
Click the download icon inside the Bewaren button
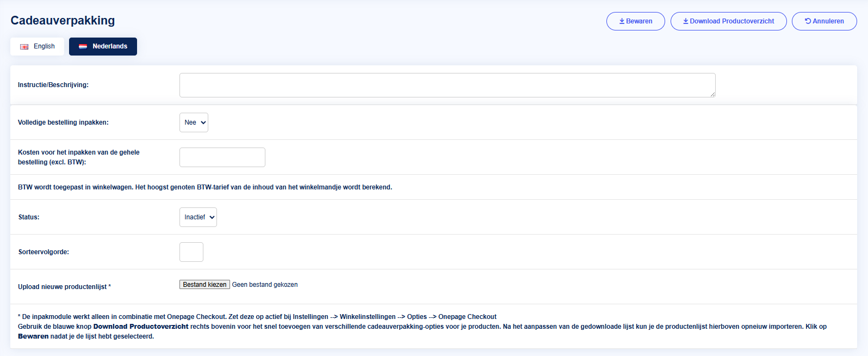click(622, 21)
